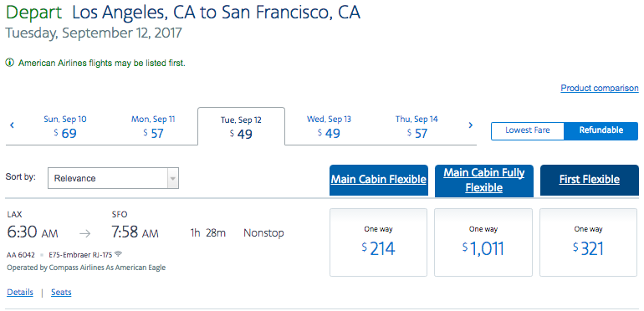Screen dimensions: 644x311
Task: Open the Seats link
Action: coord(61,292)
